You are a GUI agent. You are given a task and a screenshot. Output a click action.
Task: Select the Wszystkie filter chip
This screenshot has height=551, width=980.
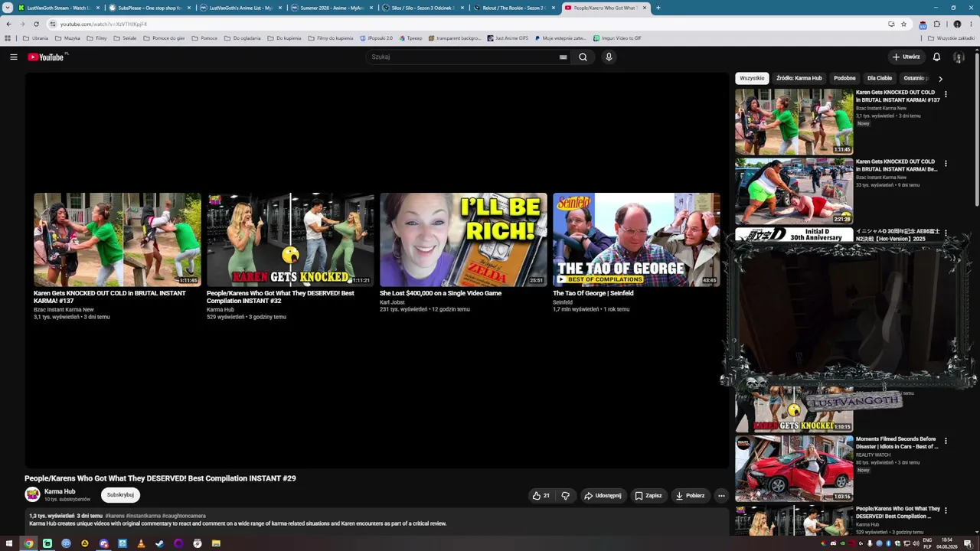click(x=752, y=78)
